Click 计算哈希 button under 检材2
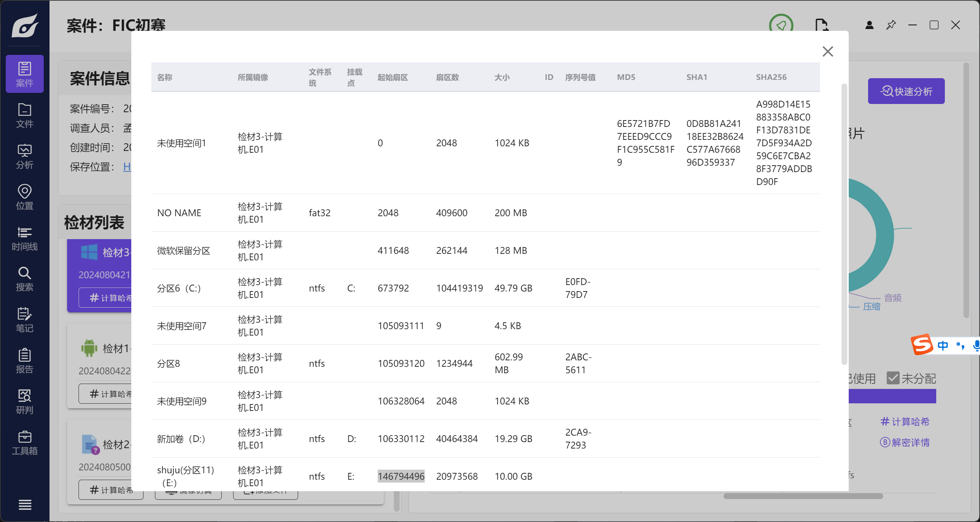Image resolution: width=980 pixels, height=522 pixels. (x=111, y=490)
